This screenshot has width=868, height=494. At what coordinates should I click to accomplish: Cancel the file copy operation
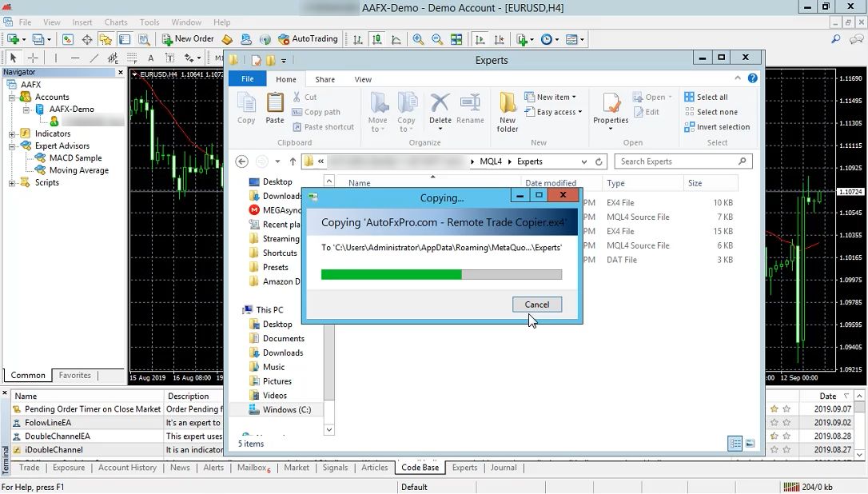click(x=536, y=305)
